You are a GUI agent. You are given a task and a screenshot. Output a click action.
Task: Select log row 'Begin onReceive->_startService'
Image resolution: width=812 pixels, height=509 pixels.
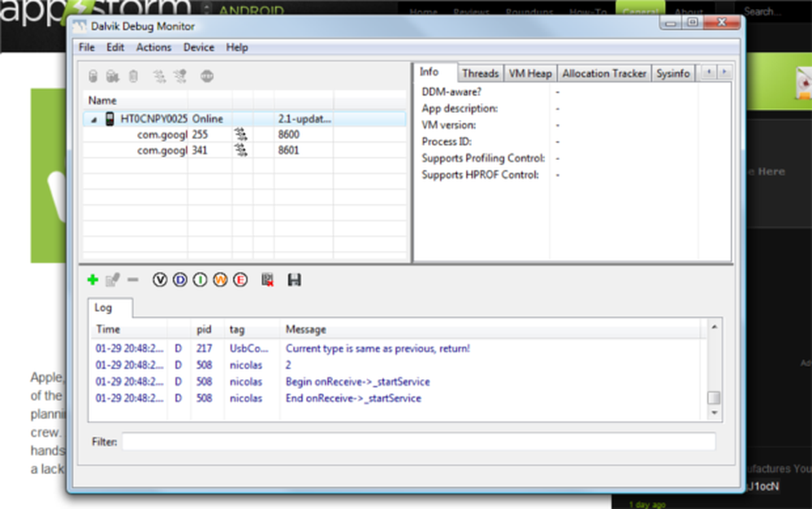pyautogui.click(x=399, y=382)
